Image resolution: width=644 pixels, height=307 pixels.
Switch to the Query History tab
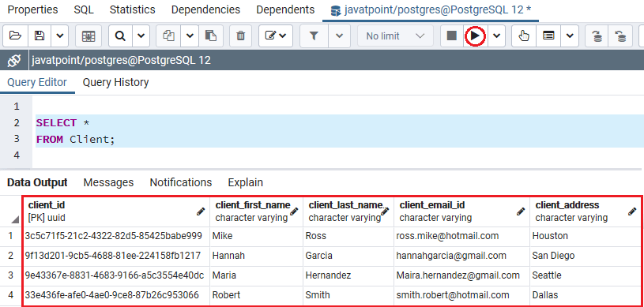(115, 83)
